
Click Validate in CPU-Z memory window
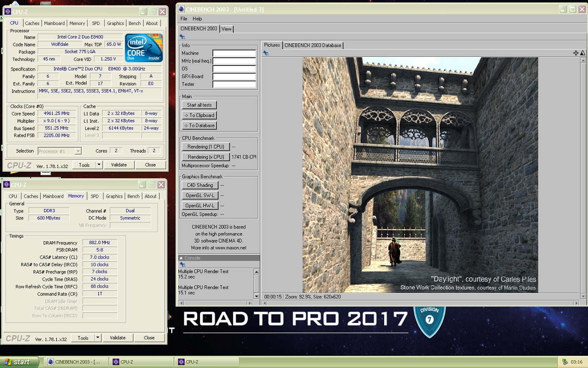click(118, 338)
